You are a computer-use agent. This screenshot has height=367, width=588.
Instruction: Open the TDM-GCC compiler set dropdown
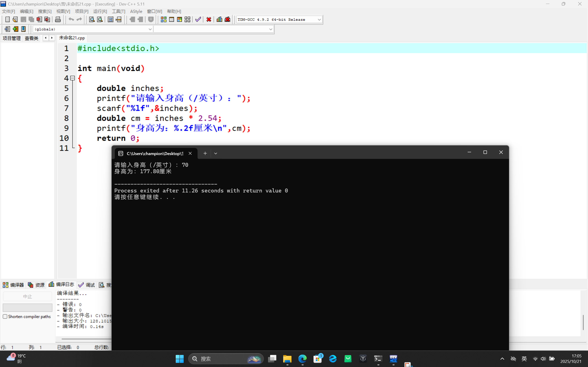319,20
